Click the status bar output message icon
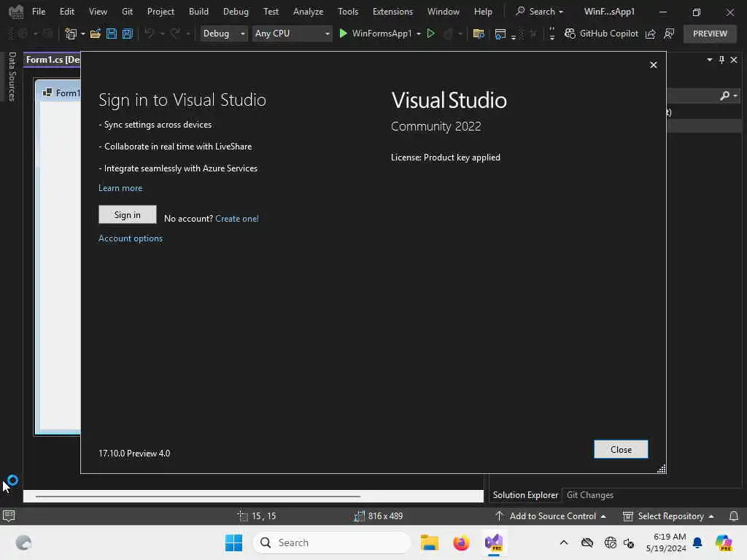The width and height of the screenshot is (747, 560). (x=9, y=516)
